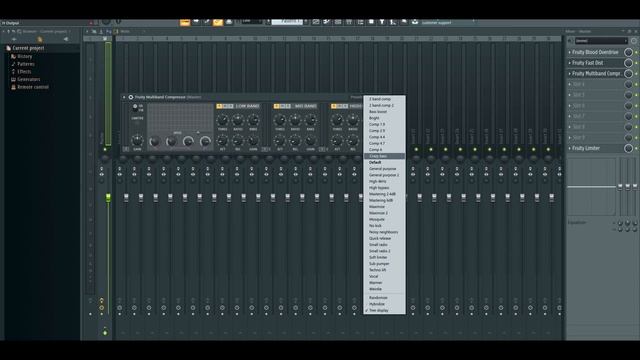The width and height of the screenshot is (640, 360).
Task: Choose 'Noisy neighbours' preset
Action: coord(383,232)
